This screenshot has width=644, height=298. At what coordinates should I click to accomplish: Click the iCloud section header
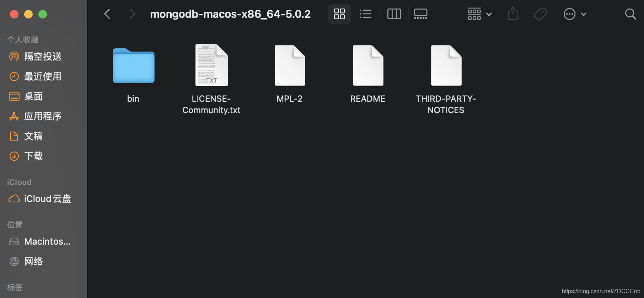pos(19,182)
